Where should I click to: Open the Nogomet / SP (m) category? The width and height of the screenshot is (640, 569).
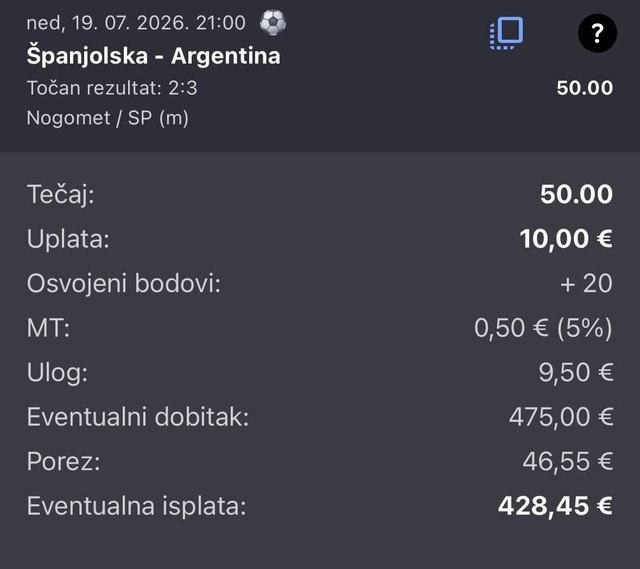point(108,118)
